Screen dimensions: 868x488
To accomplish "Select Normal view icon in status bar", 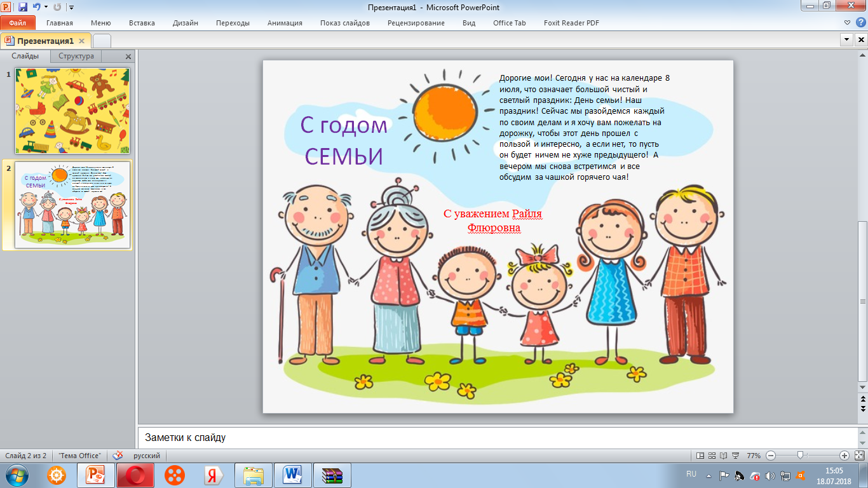I will click(700, 456).
